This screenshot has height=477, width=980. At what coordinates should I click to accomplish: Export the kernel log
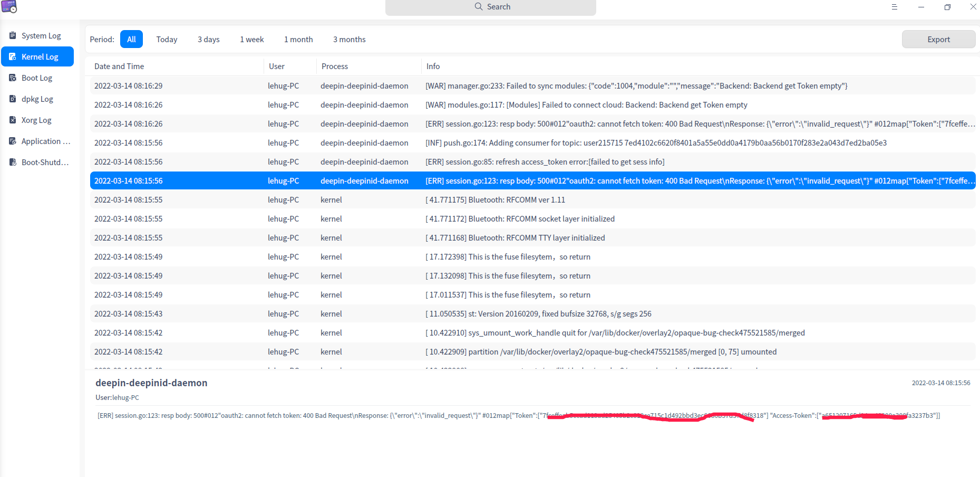(x=938, y=39)
